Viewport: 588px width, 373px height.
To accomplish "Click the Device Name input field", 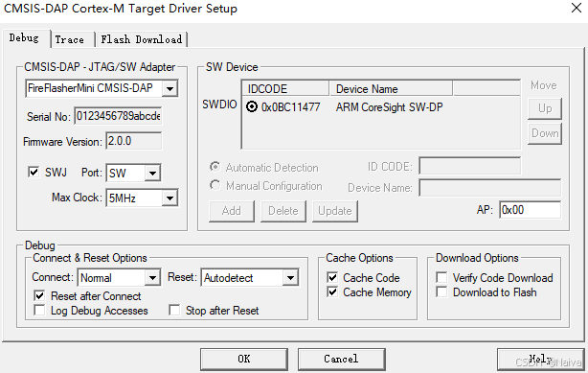I will coord(490,187).
